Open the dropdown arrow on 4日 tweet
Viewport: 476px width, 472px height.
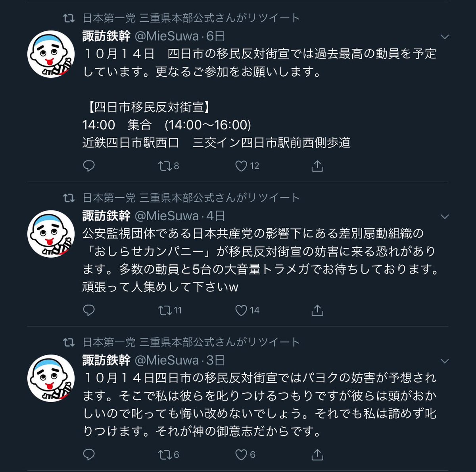click(x=445, y=217)
